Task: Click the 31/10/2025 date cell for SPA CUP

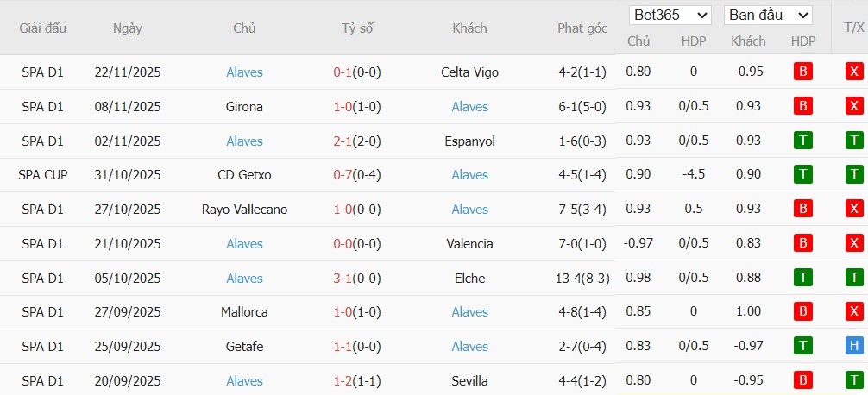Action: (x=128, y=175)
